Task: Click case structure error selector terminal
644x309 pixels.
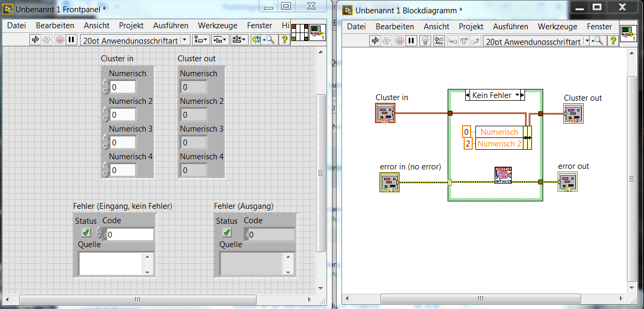Action: [450, 182]
